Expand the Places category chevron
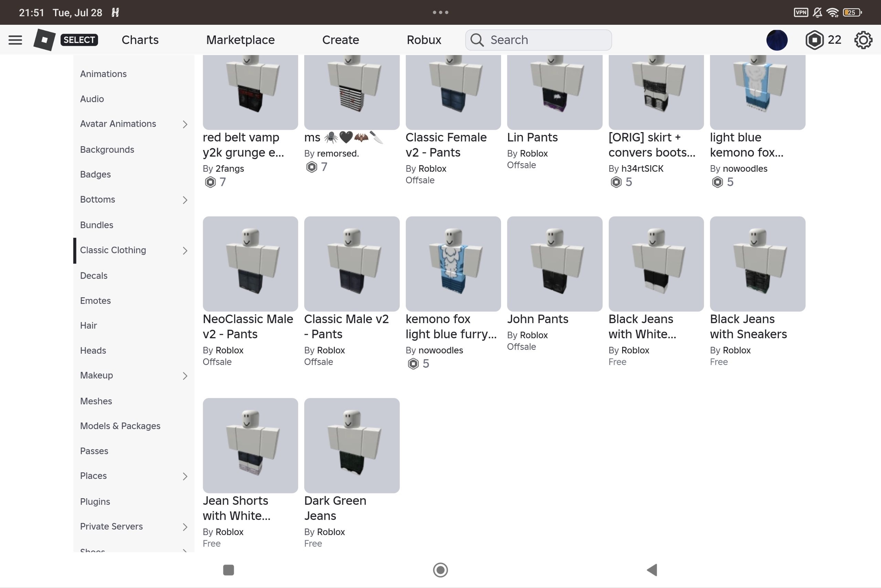This screenshot has width=881, height=588. point(185,476)
